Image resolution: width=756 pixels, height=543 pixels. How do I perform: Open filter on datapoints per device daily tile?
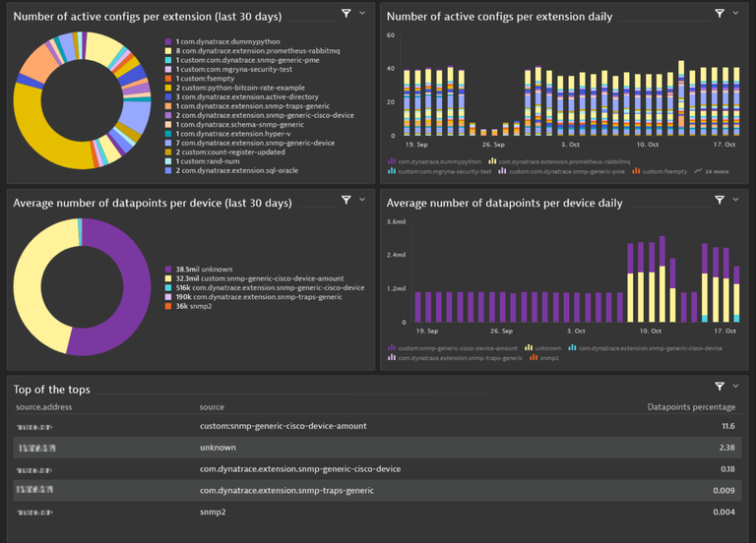coord(720,200)
